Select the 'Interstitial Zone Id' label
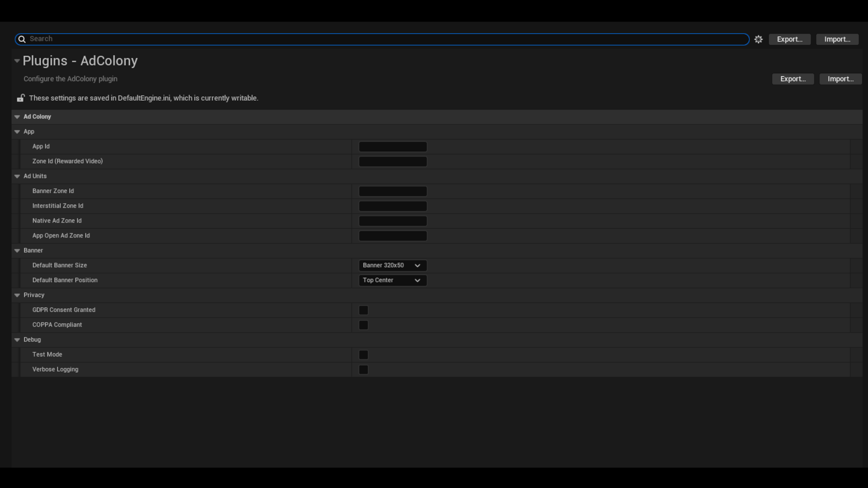 (x=58, y=206)
